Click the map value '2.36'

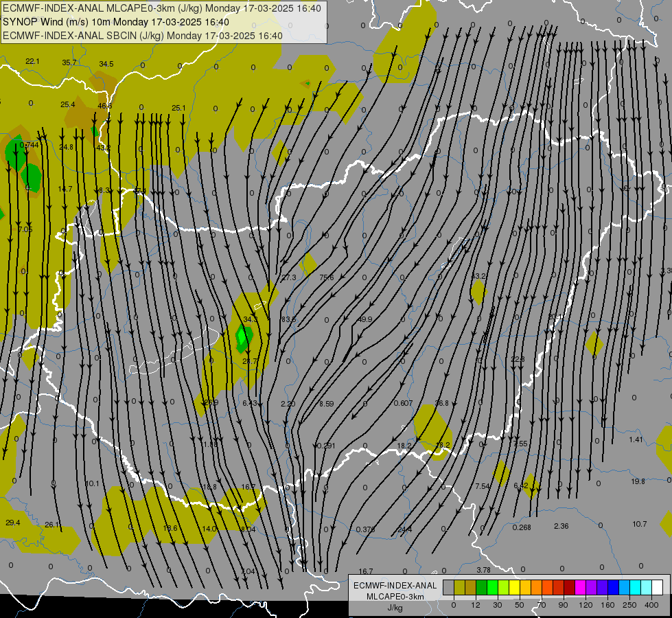[x=561, y=526]
